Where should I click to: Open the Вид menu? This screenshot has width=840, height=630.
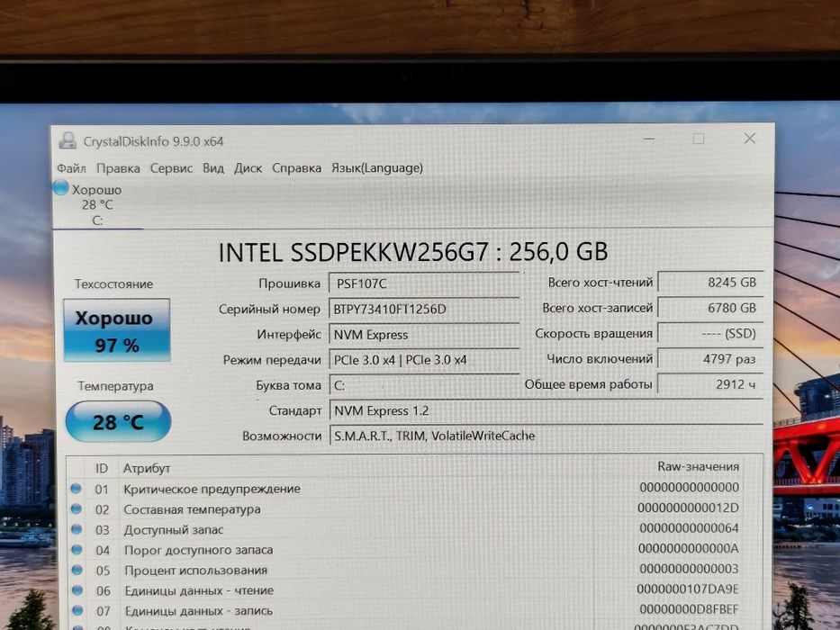tap(213, 168)
